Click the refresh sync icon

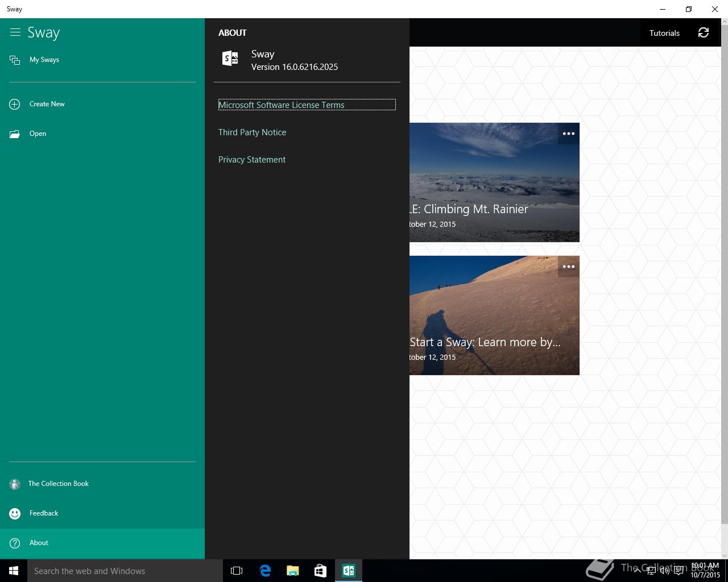(x=704, y=33)
